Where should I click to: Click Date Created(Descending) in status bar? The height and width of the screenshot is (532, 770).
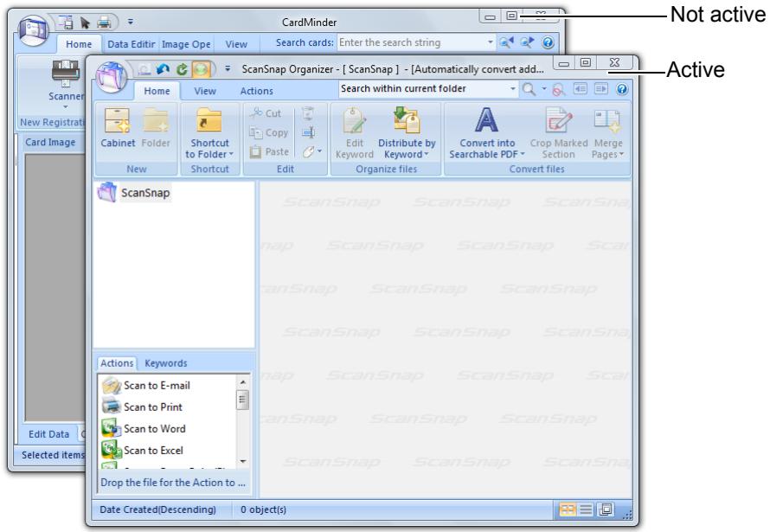point(157,510)
